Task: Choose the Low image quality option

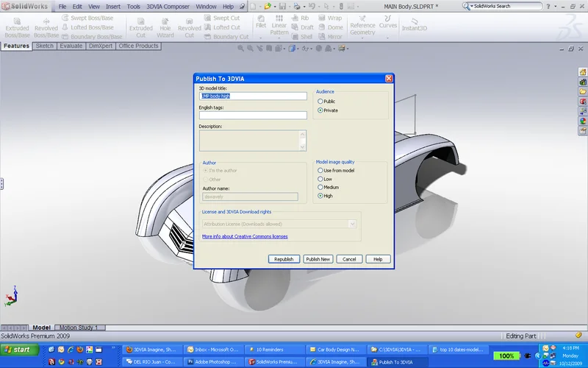Action: (x=320, y=179)
